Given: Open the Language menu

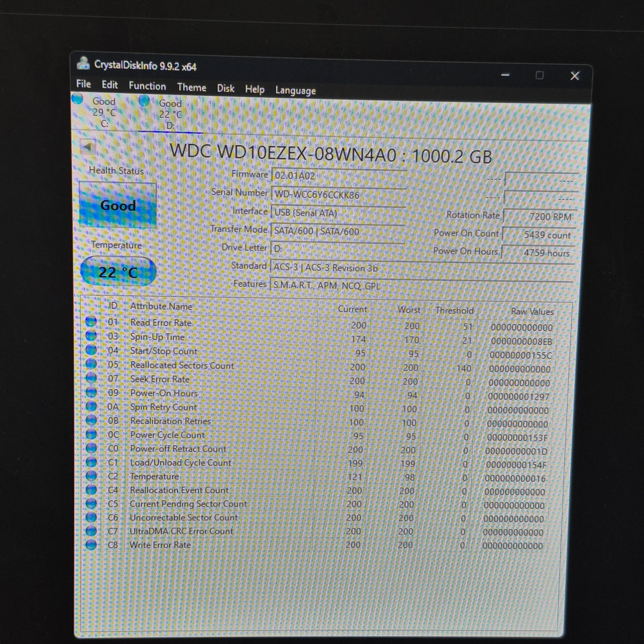Looking at the screenshot, I should coord(295,90).
